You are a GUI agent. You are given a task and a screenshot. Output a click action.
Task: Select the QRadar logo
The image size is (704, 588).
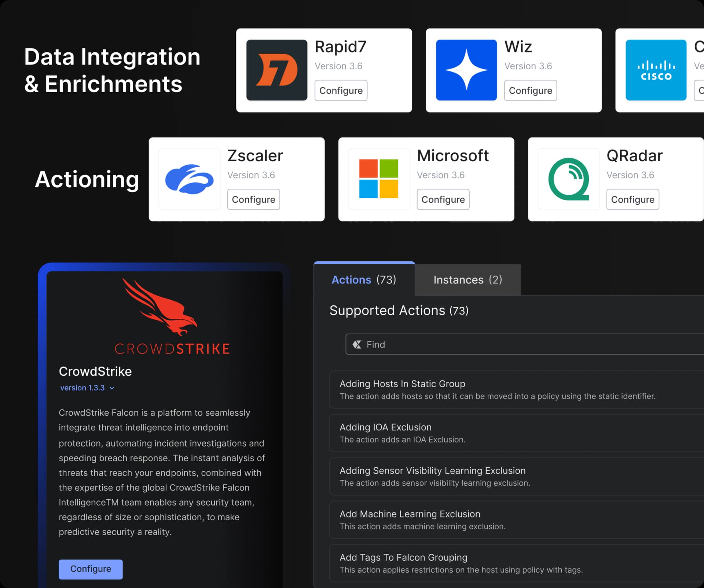pos(568,179)
